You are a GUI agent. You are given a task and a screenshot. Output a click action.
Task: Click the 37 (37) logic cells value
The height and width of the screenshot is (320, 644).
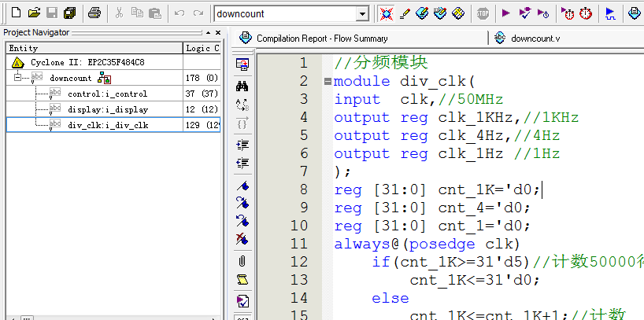tap(202, 94)
